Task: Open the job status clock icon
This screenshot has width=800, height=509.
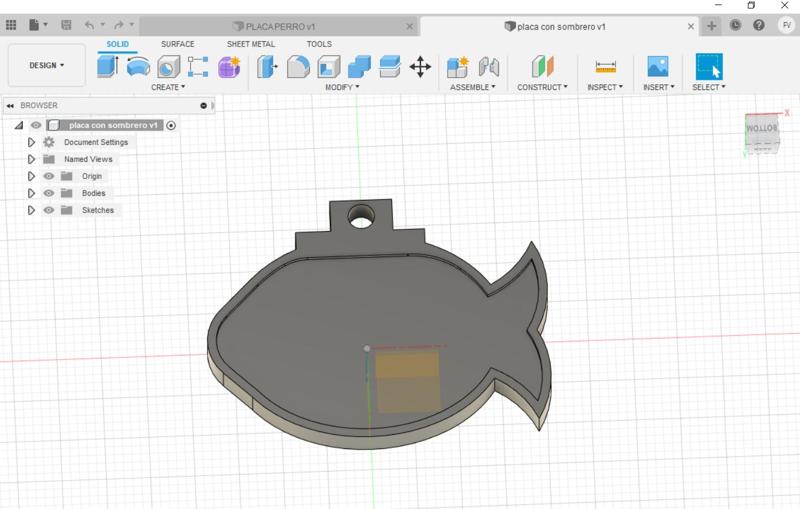Action: click(x=735, y=25)
